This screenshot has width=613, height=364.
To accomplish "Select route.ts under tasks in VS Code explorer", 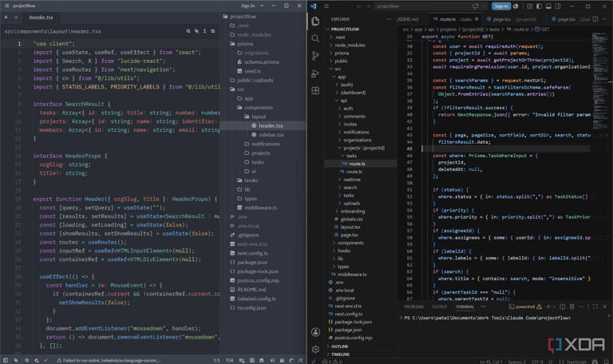I will (x=360, y=164).
